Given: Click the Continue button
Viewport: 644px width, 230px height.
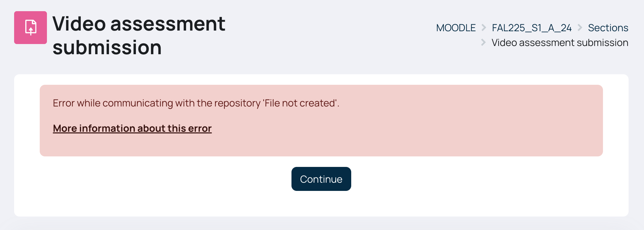Looking at the screenshot, I should click(321, 179).
